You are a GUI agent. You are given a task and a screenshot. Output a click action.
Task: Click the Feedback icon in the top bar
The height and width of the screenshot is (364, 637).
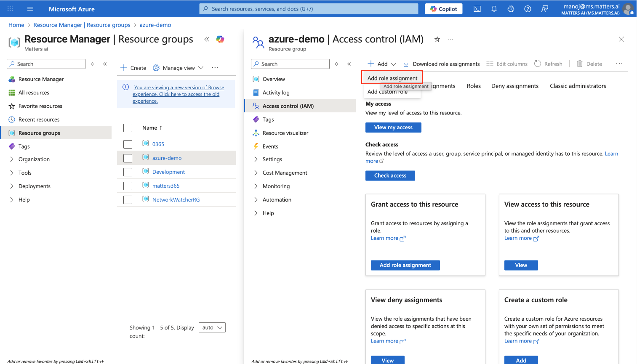544,9
